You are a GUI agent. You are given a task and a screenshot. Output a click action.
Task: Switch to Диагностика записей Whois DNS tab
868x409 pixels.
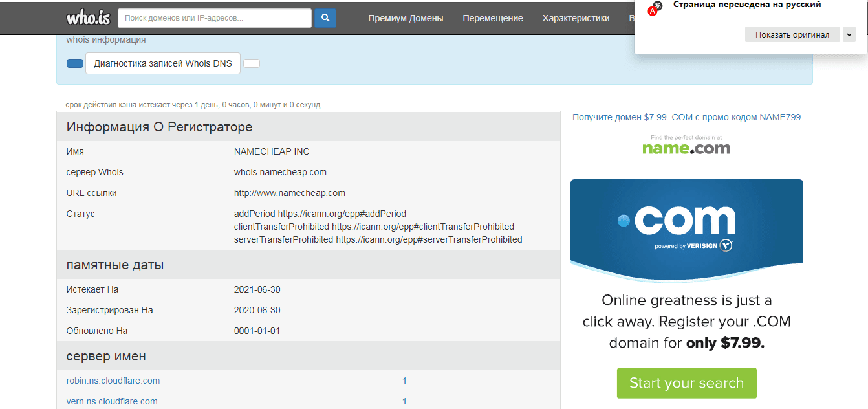(x=163, y=63)
